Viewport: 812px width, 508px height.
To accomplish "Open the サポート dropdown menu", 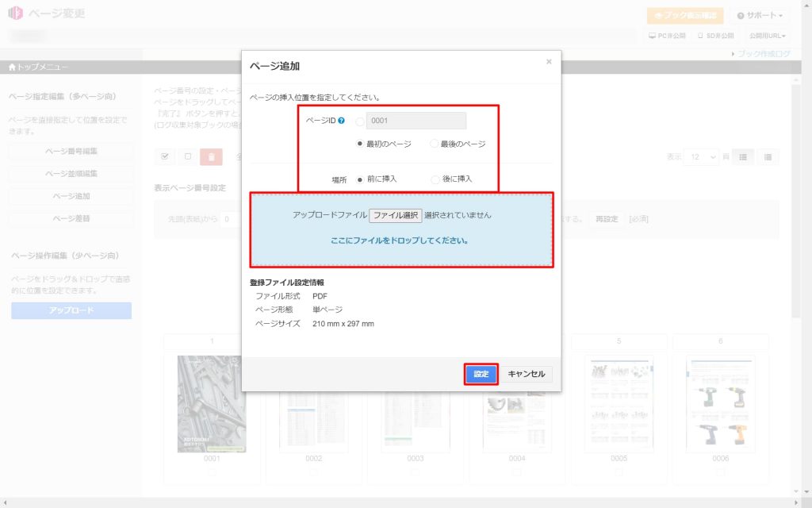I will [760, 16].
